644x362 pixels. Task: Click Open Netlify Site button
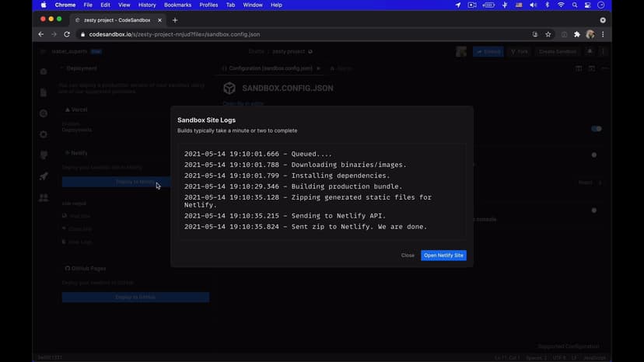click(443, 255)
